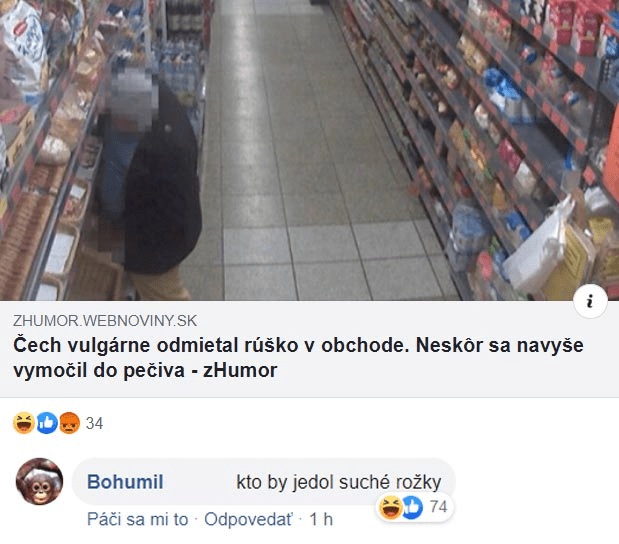Image resolution: width=619 pixels, height=544 pixels.
Task: Click Bohumil's monkey profile avatar
Action: click(39, 481)
